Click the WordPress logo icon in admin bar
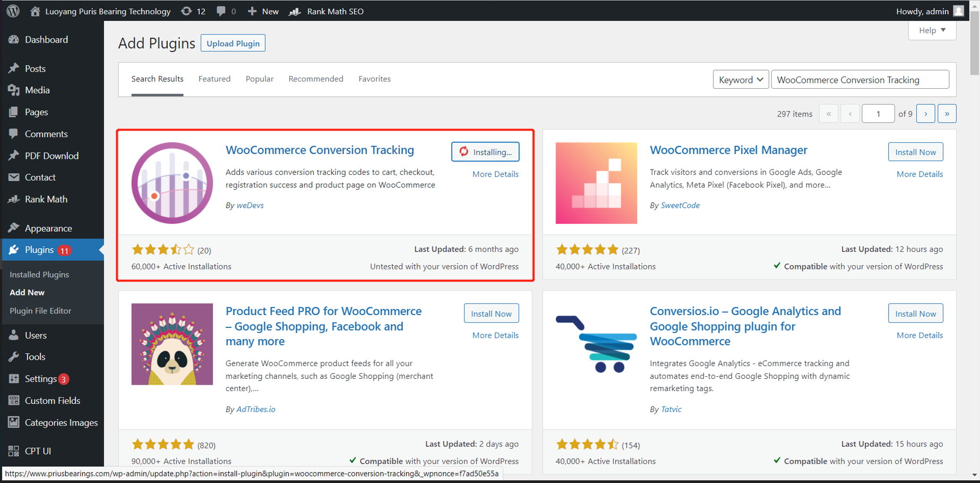This screenshot has width=980, height=483. [13, 11]
